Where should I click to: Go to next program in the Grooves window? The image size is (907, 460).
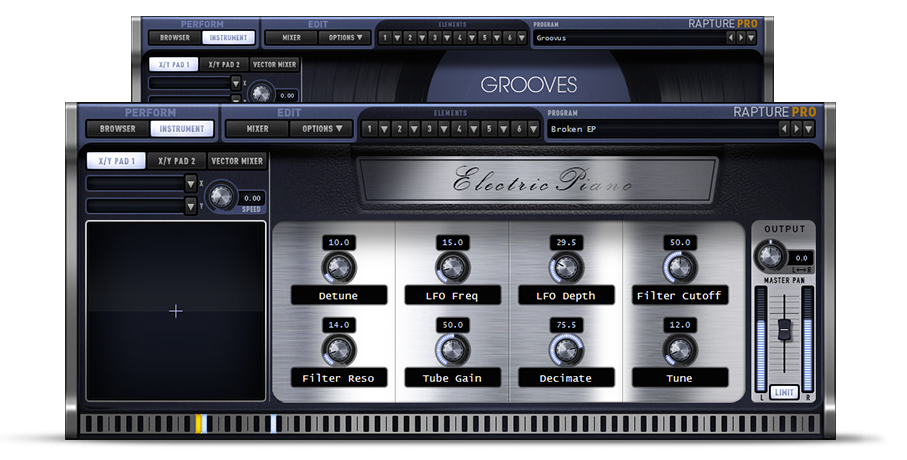click(x=740, y=38)
